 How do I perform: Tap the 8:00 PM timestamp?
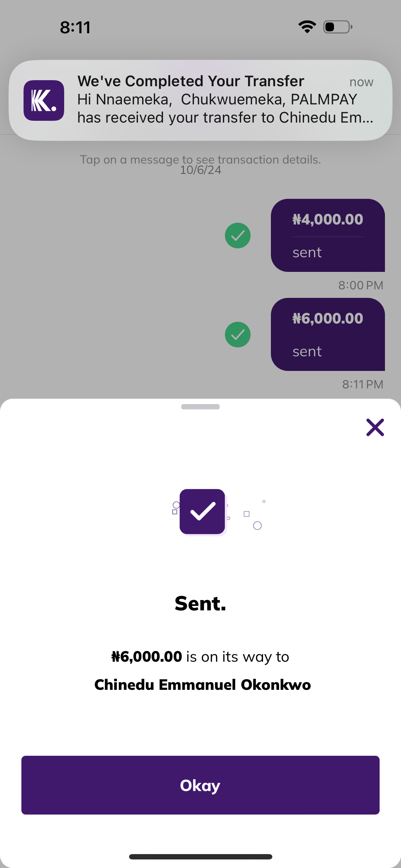(x=360, y=285)
